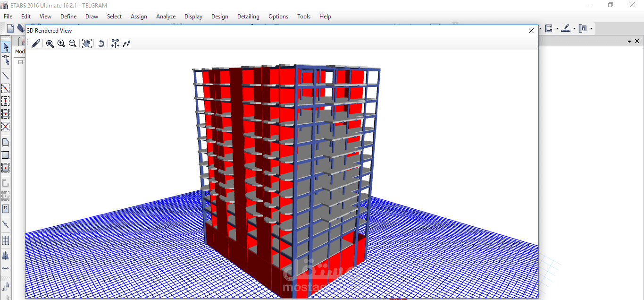Click the draw grid table icon
644x300 pixels.
pyautogui.click(x=6, y=240)
